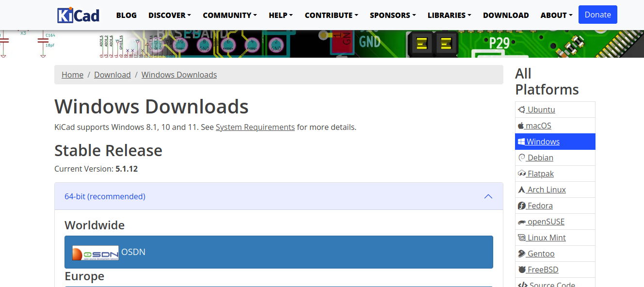Select Windows platform link
Viewport: 644px width, 287px height.
[x=543, y=142]
